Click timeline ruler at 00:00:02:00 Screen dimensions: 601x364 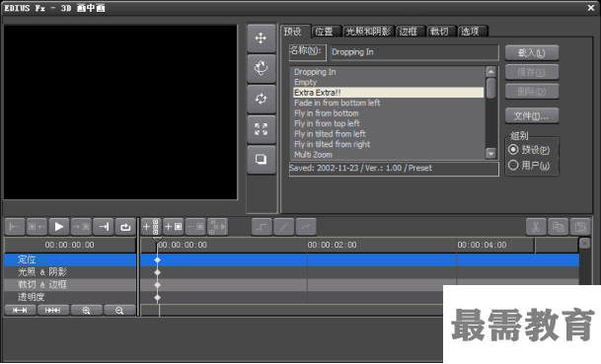(332, 245)
